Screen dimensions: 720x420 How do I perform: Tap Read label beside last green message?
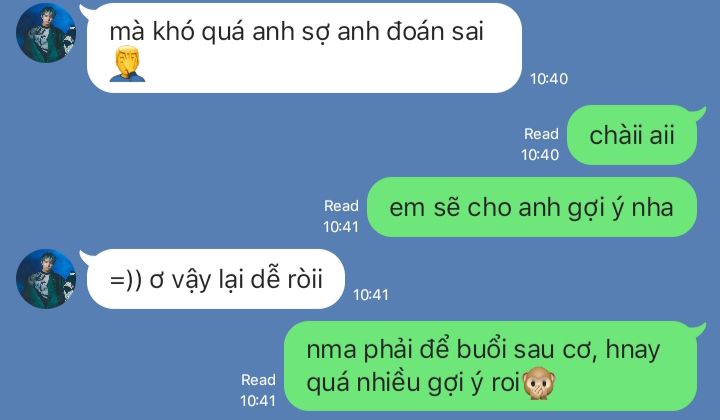coord(259,380)
